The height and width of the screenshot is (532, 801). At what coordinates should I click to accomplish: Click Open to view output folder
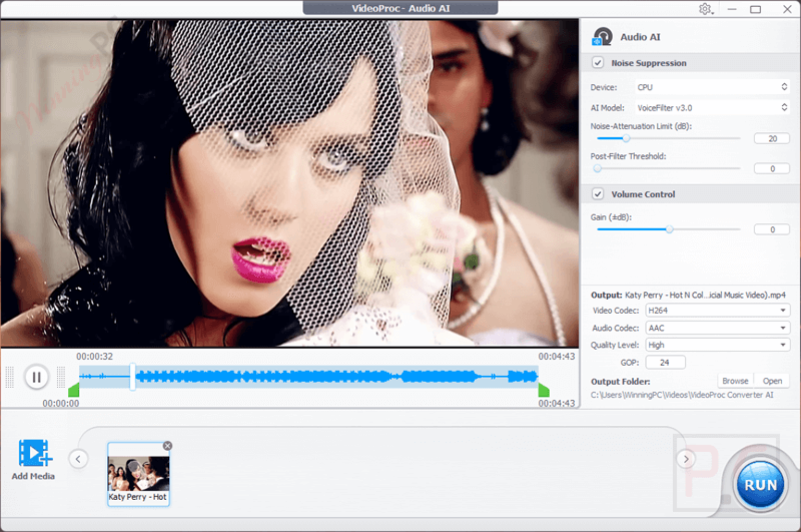772,381
